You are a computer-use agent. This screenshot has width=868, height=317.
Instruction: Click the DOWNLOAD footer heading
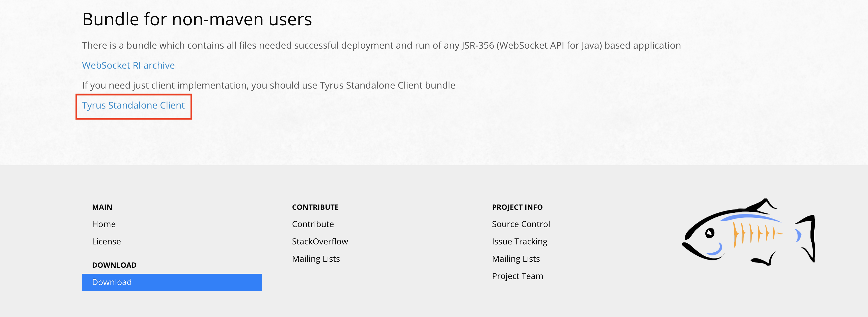tap(114, 265)
